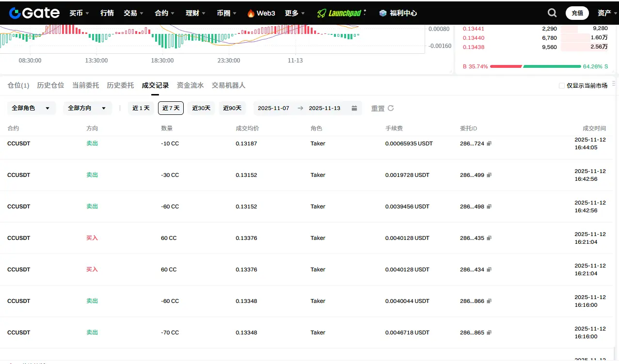Copy order ID 286...434
The image size is (619, 364).
(x=489, y=269)
